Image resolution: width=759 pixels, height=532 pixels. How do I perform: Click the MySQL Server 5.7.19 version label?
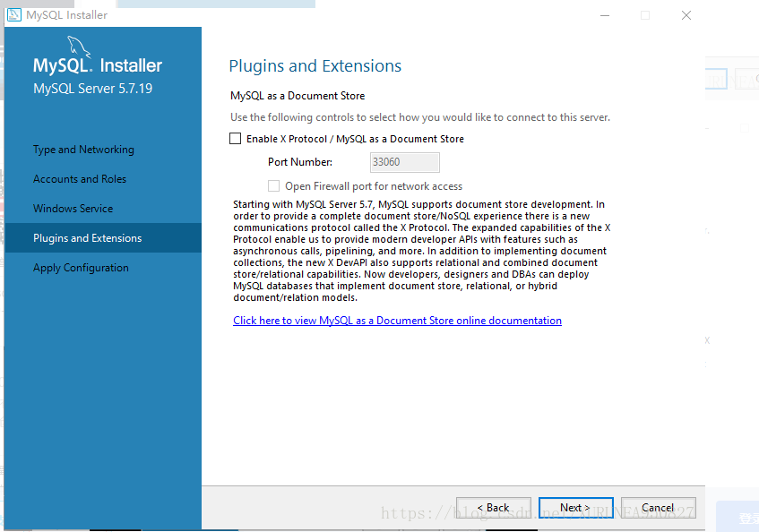click(x=93, y=89)
